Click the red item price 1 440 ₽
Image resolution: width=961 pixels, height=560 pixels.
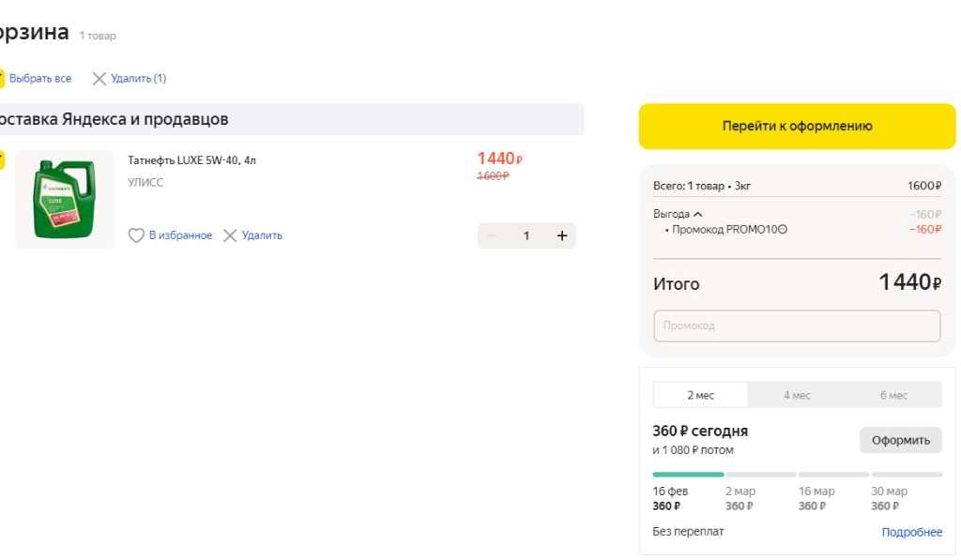(x=499, y=159)
